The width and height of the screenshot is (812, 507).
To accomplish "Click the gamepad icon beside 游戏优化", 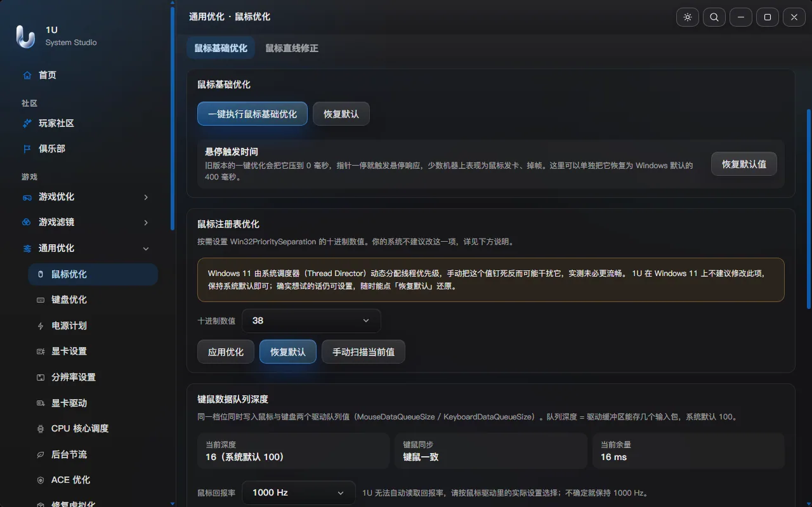I will tap(27, 197).
